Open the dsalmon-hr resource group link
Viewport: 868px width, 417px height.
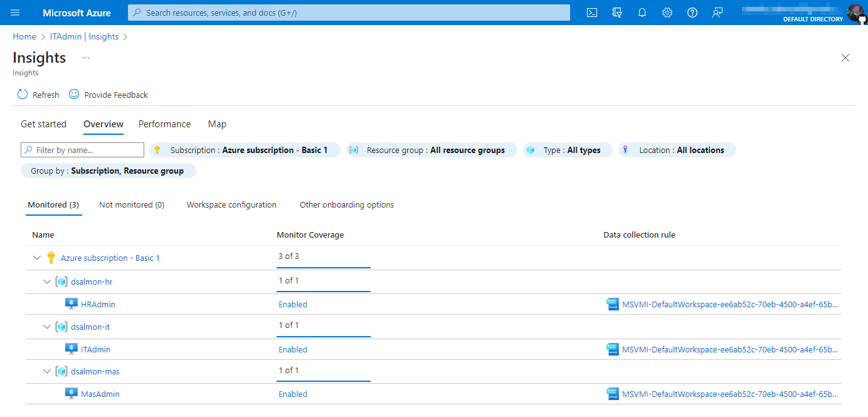pos(92,282)
